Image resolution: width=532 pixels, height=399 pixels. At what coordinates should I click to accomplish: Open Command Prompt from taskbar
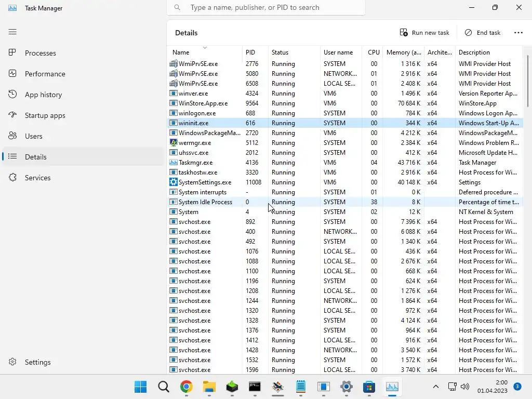(x=255, y=387)
